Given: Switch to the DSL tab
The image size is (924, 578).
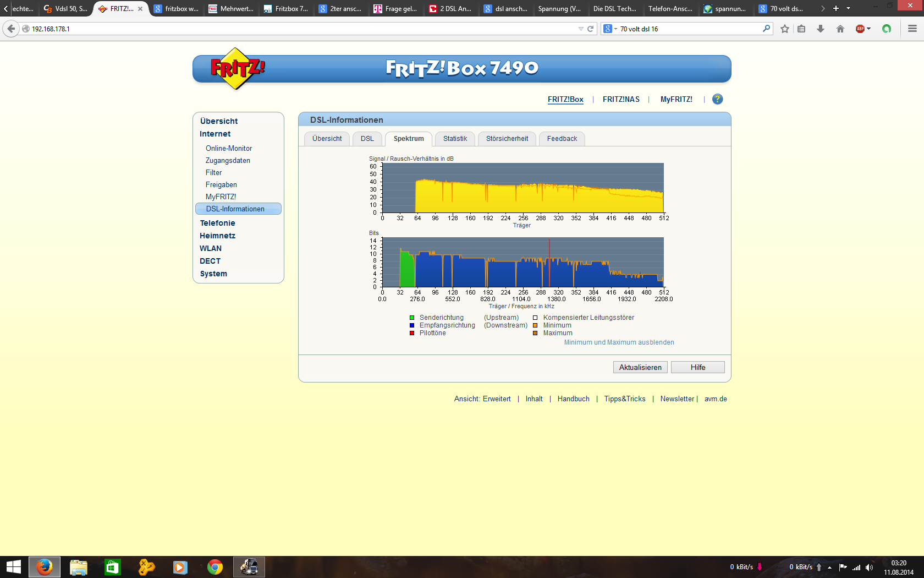Looking at the screenshot, I should point(367,139).
